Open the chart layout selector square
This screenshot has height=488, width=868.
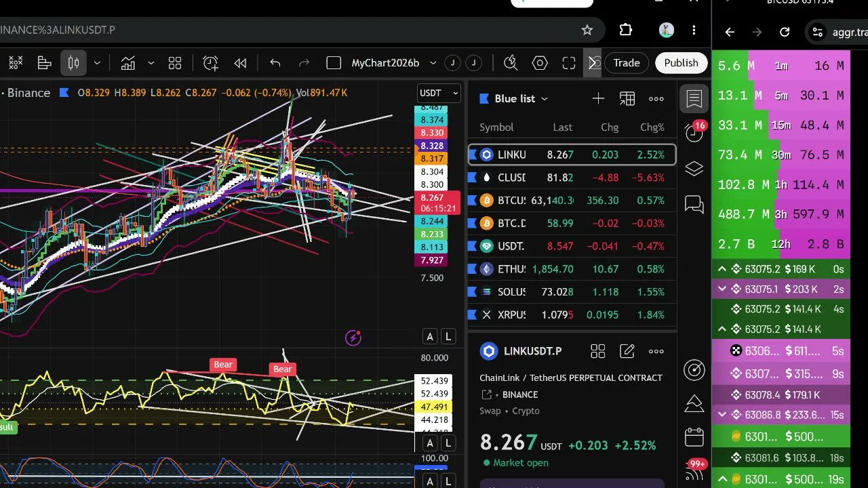333,63
